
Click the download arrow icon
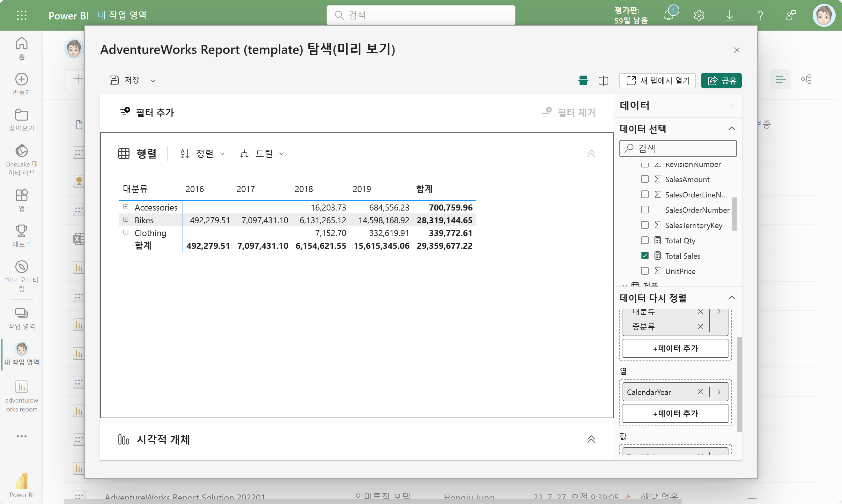[729, 15]
